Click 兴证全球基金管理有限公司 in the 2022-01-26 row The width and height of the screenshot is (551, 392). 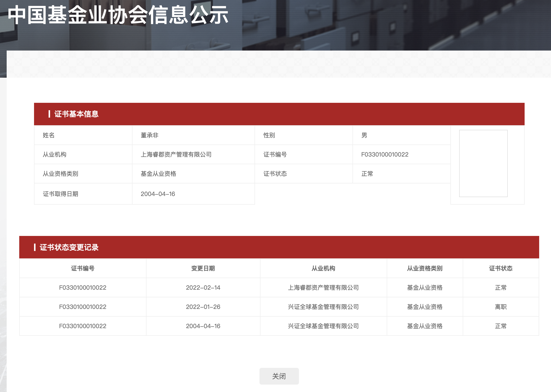point(323,307)
